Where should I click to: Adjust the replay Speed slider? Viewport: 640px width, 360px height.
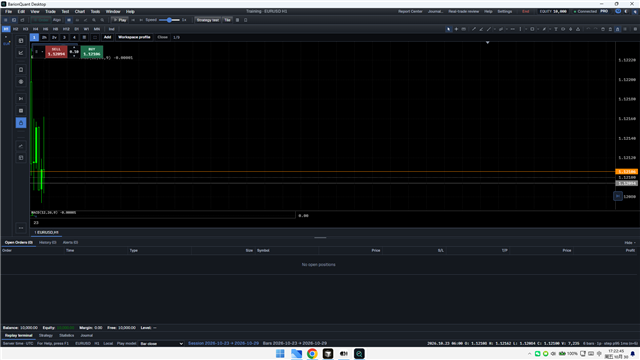(169, 20)
